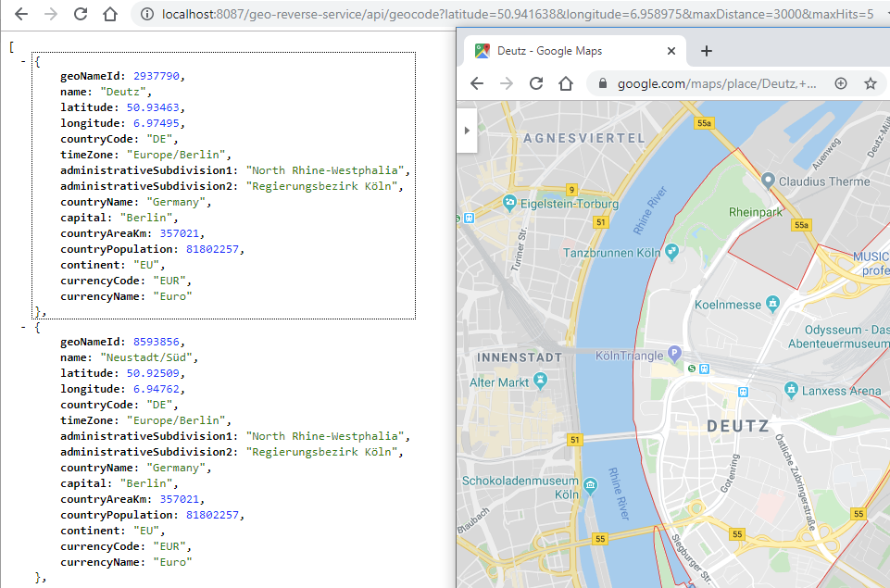
Task: Click INNENSTADT district label on map
Action: [520, 357]
